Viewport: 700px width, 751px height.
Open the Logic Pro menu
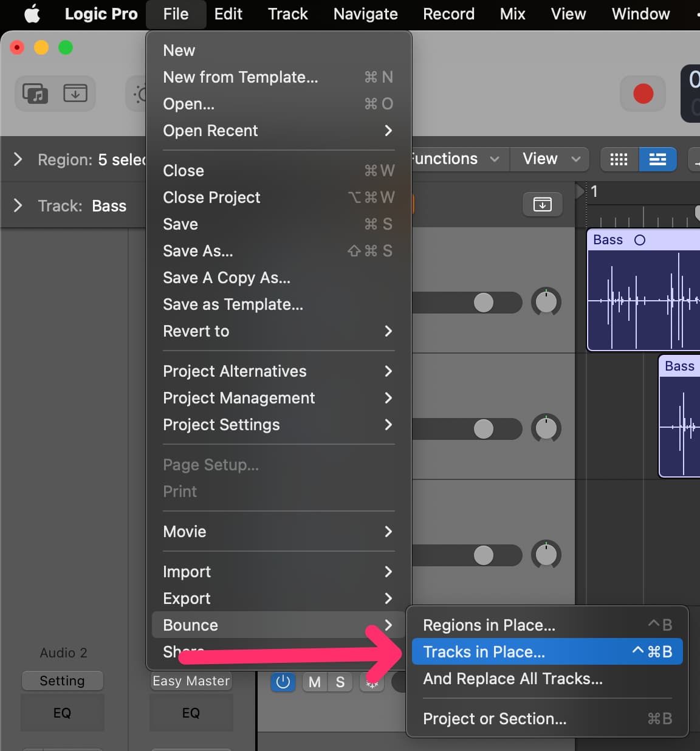[101, 13]
